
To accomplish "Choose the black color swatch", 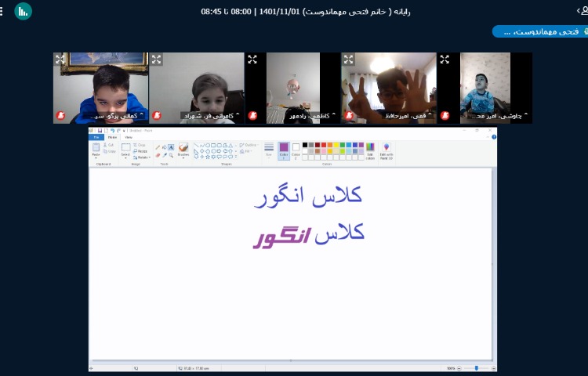I will (x=305, y=145).
